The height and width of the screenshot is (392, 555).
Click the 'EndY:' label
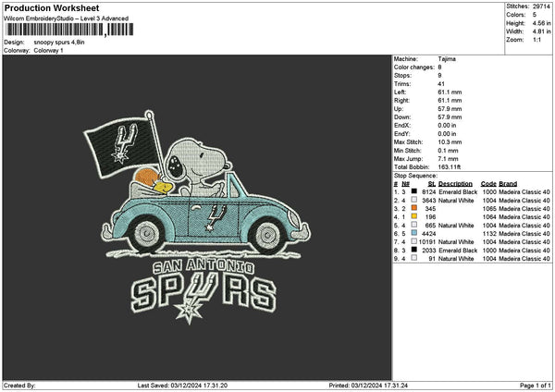click(x=402, y=134)
